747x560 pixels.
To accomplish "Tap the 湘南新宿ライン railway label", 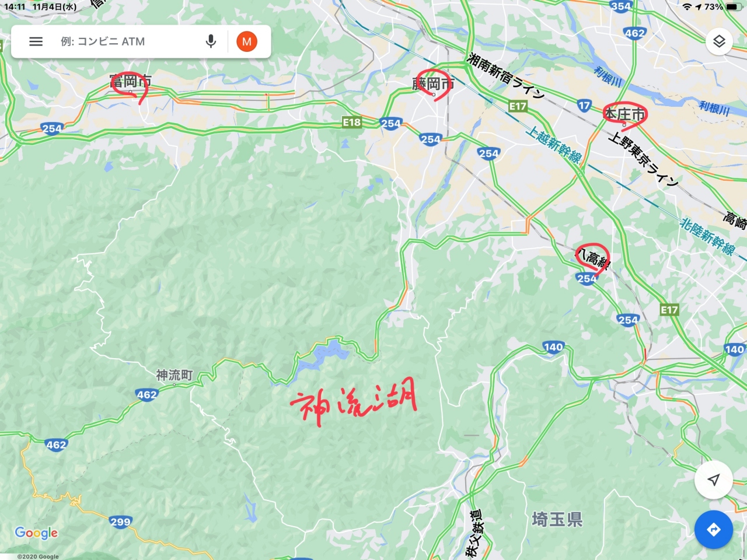I will (505, 75).
